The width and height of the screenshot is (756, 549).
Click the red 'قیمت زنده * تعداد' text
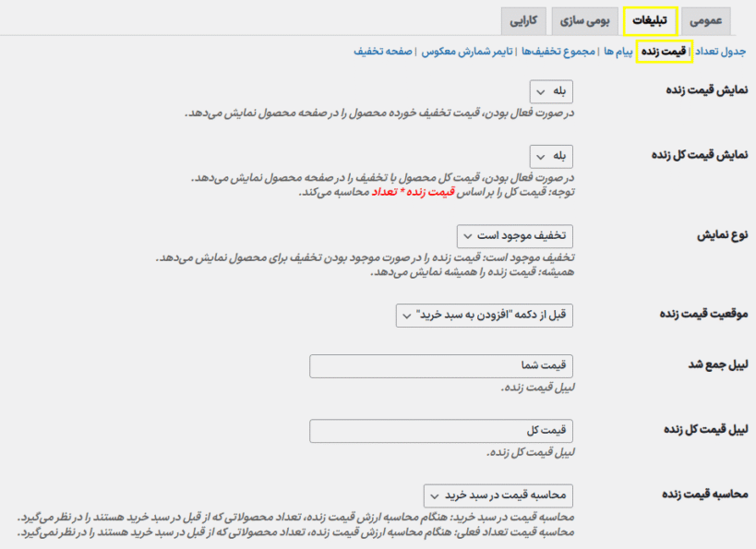click(x=414, y=192)
